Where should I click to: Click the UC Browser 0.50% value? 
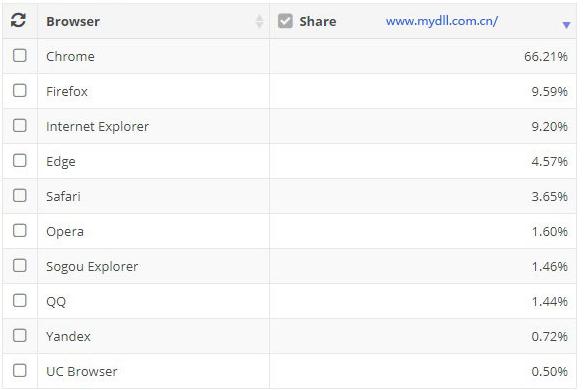coord(549,371)
